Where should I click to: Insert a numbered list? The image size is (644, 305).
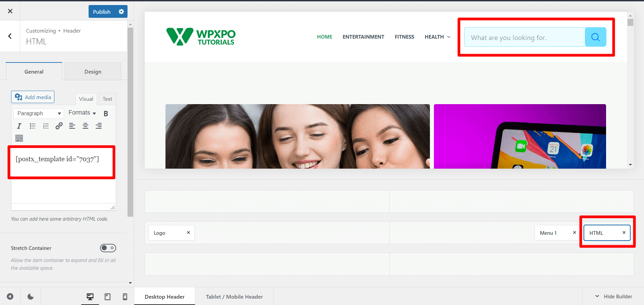click(x=46, y=126)
